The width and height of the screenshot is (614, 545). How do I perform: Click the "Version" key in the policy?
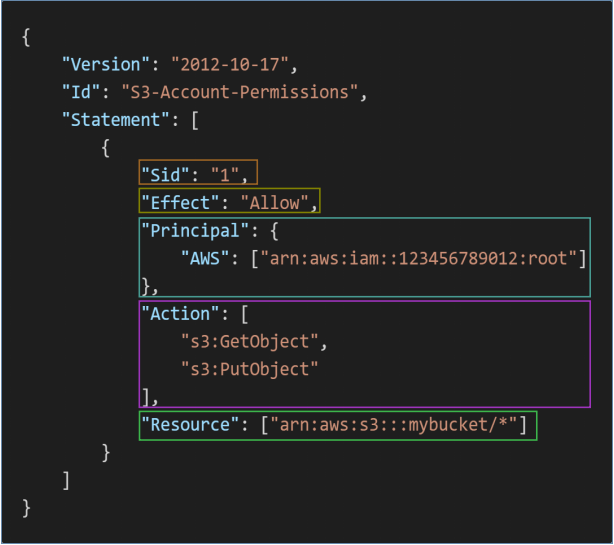(x=106, y=64)
